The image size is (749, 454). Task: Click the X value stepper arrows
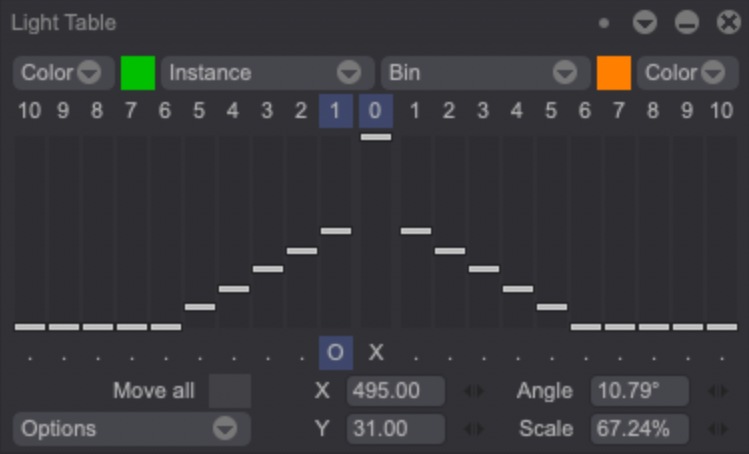[x=473, y=391]
